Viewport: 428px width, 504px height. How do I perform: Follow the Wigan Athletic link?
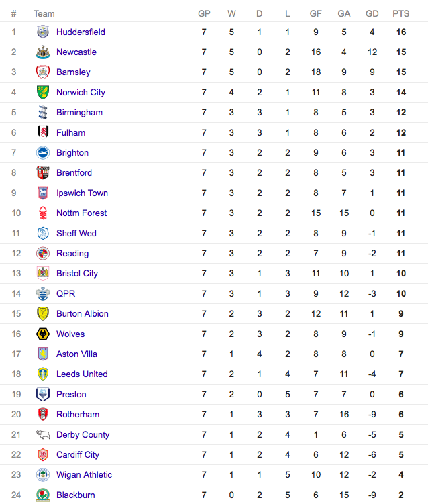[84, 474]
